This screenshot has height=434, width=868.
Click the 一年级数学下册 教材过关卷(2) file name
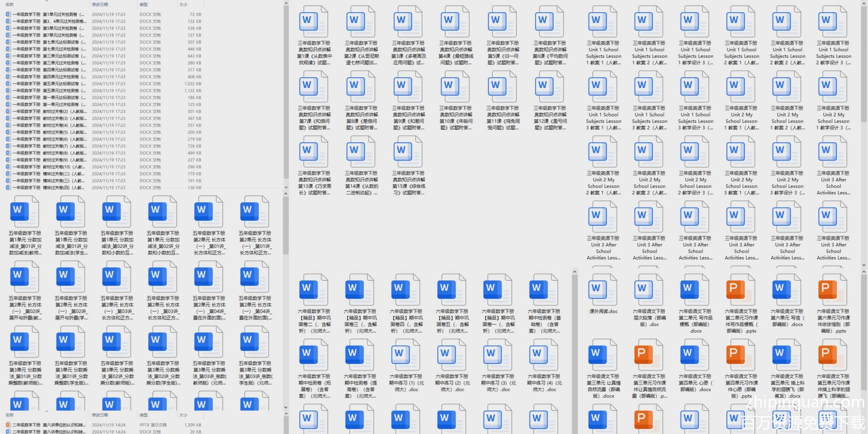pyautogui.click(x=49, y=112)
